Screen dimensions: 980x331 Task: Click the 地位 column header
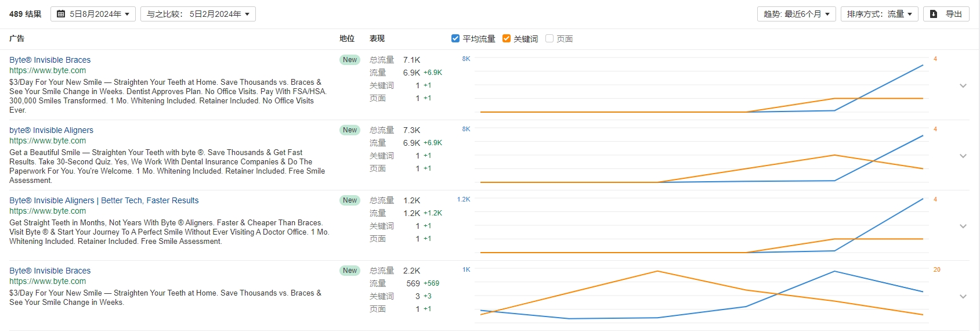347,38
